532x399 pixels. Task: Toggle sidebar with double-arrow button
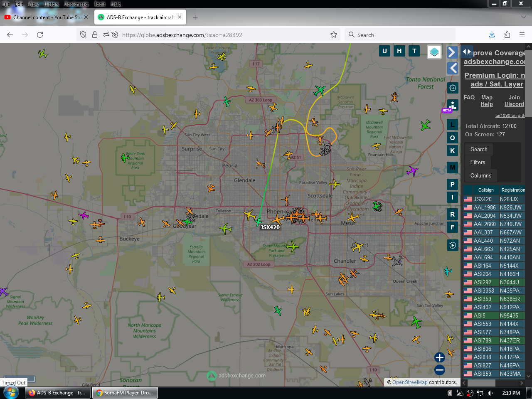point(467,52)
